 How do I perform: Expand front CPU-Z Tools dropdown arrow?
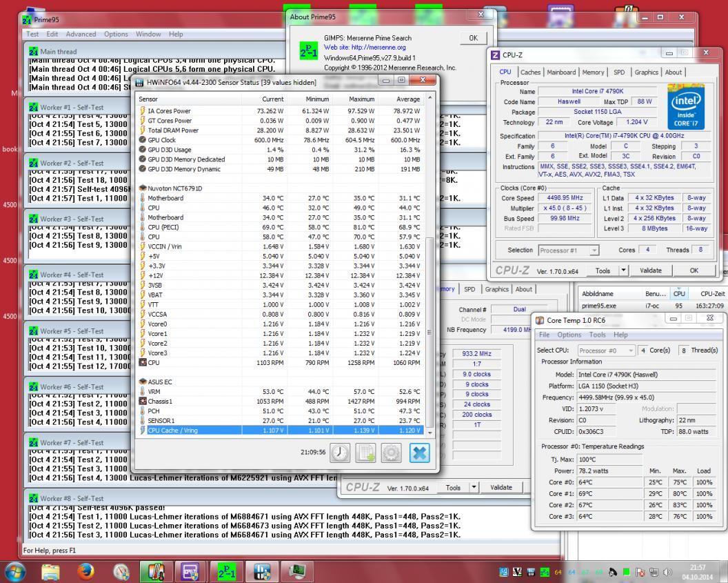623,270
